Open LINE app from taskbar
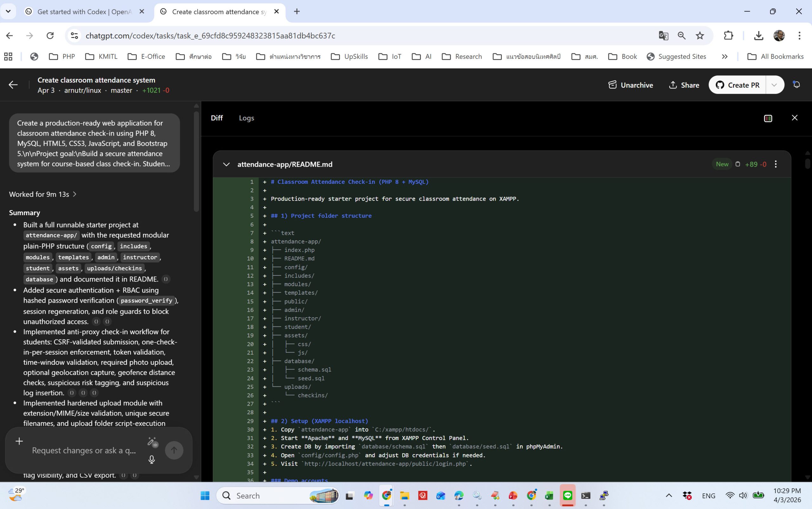 (567, 496)
